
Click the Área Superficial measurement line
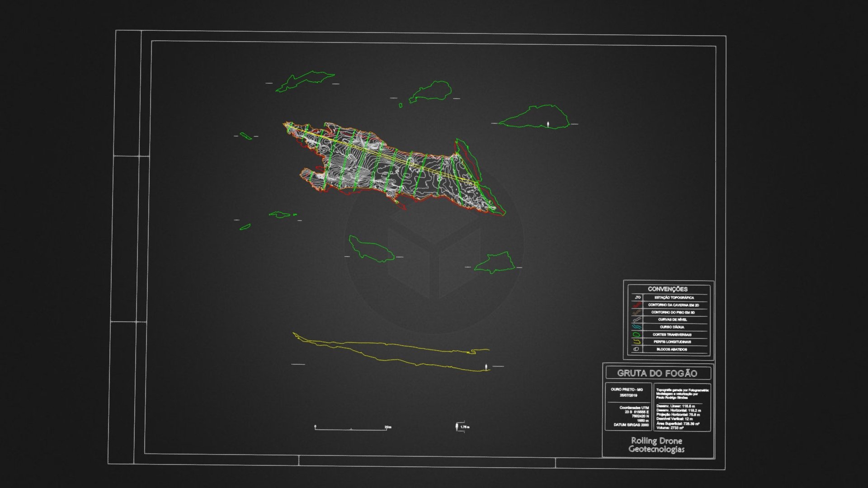(678, 423)
